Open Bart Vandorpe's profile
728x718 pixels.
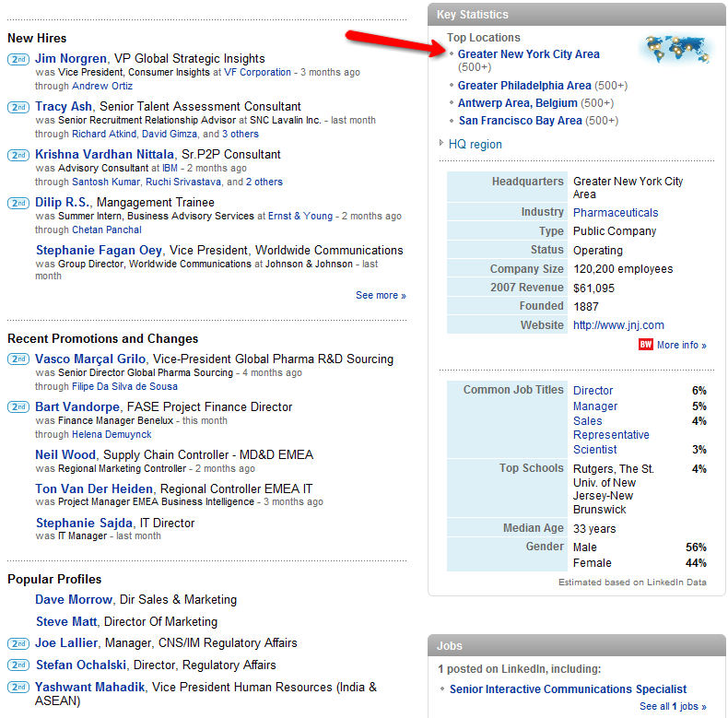point(77,406)
